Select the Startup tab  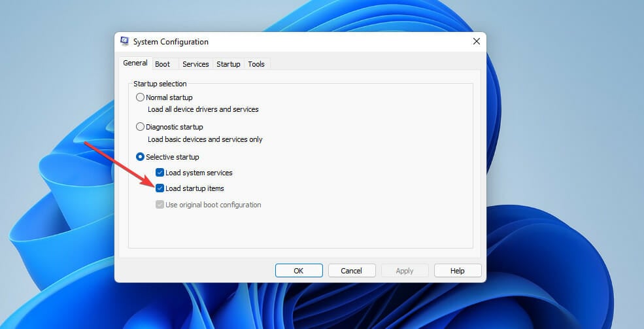(228, 64)
